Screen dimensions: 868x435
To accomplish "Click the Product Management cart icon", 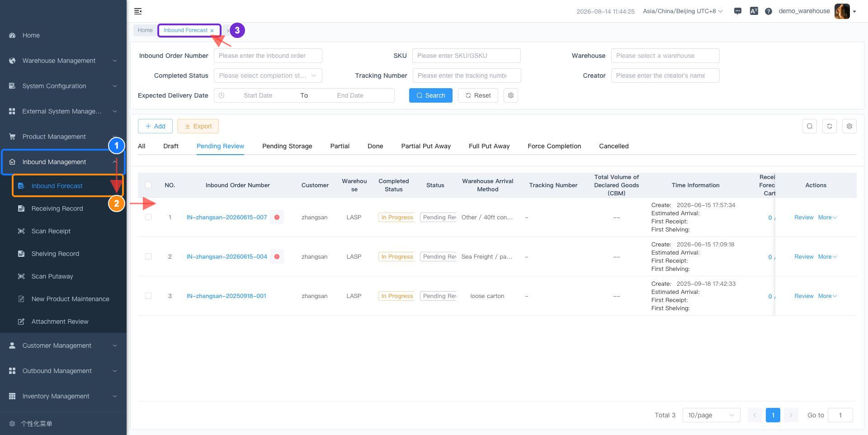I will click(12, 137).
